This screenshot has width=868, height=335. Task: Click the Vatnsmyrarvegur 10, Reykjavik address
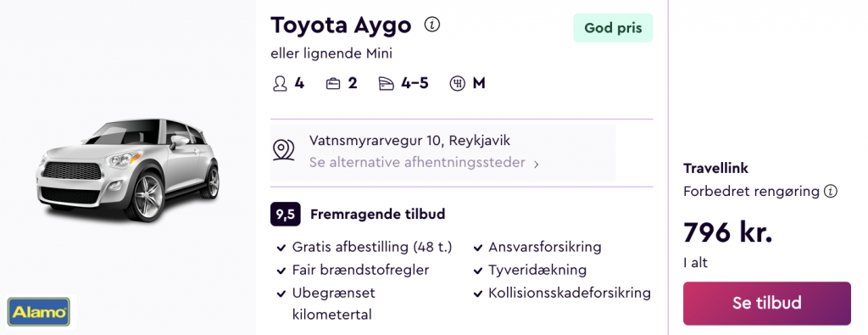[x=409, y=141]
